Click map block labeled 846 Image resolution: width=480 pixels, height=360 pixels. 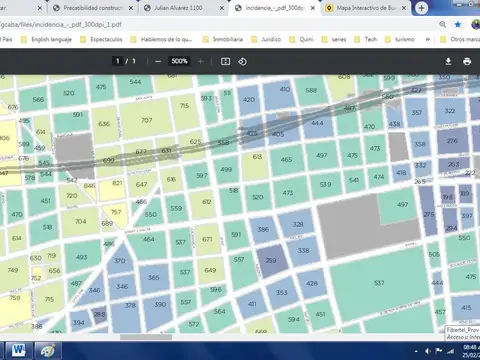[x=89, y=186]
